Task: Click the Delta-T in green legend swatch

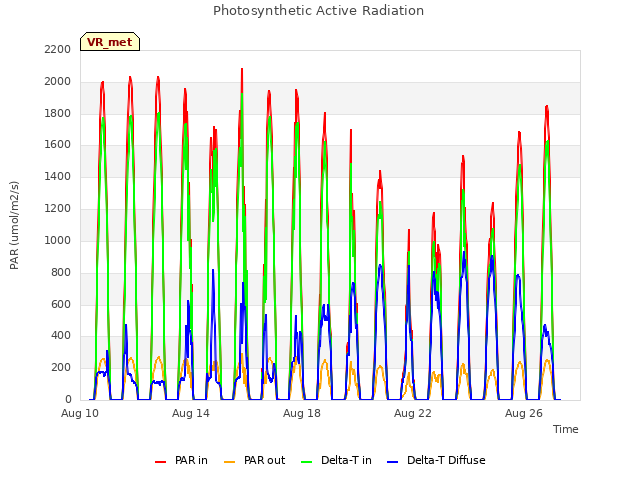Action: 306,462
